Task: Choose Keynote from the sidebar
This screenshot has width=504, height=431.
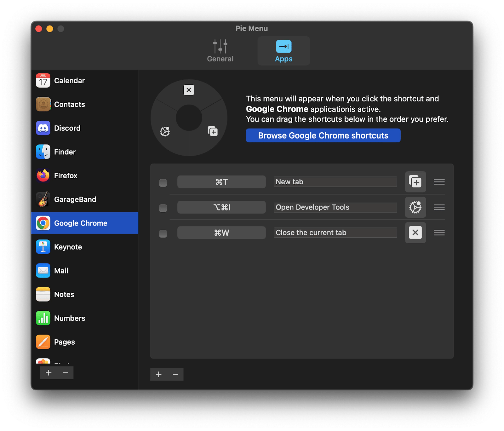Action: tap(84, 247)
